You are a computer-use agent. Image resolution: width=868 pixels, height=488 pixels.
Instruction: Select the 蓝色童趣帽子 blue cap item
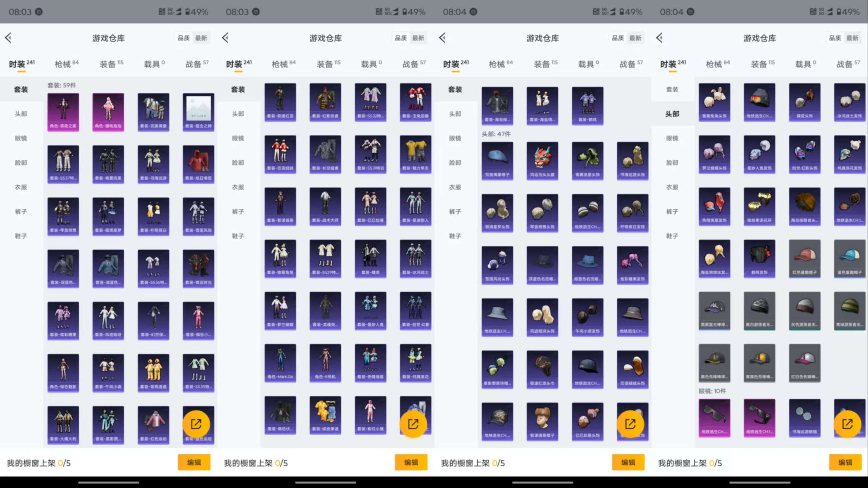pyautogui.click(x=849, y=258)
